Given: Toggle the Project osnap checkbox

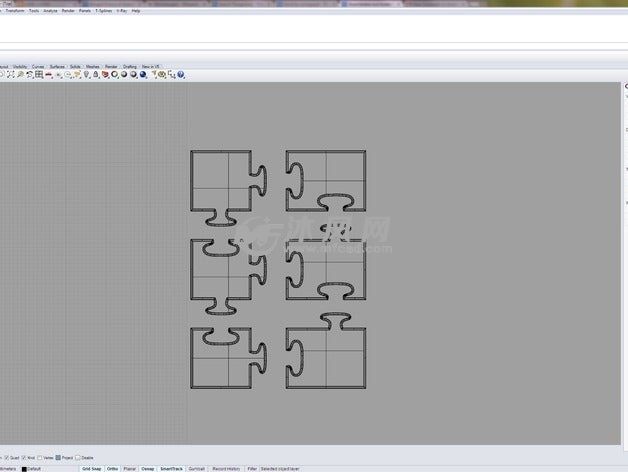Looking at the screenshot, I should click(x=59, y=458).
